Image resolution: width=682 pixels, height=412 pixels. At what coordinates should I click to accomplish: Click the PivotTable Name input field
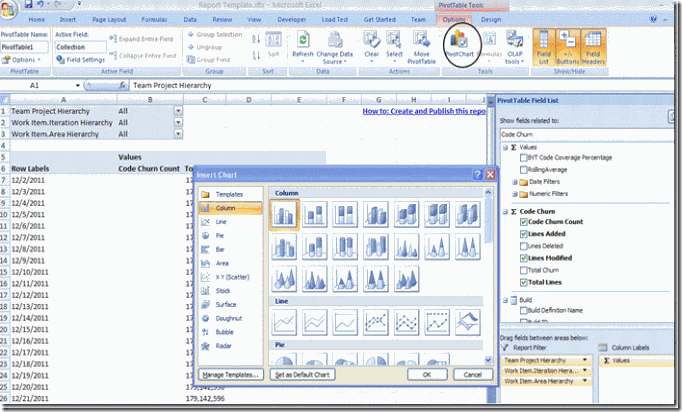pyautogui.click(x=24, y=47)
